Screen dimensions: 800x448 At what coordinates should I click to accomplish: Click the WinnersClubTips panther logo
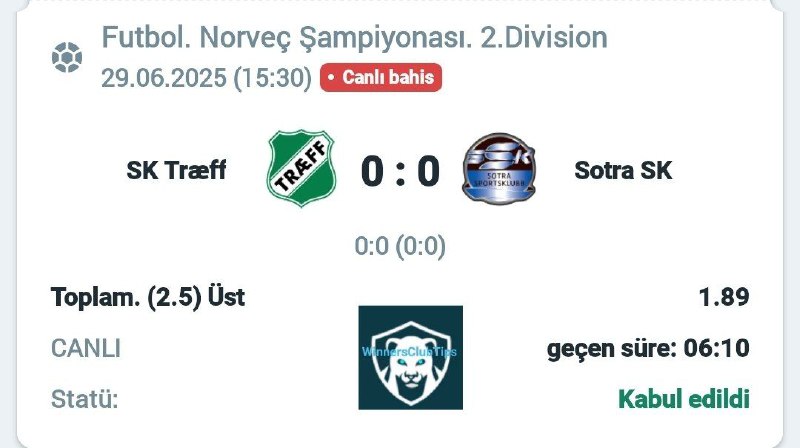pos(411,358)
